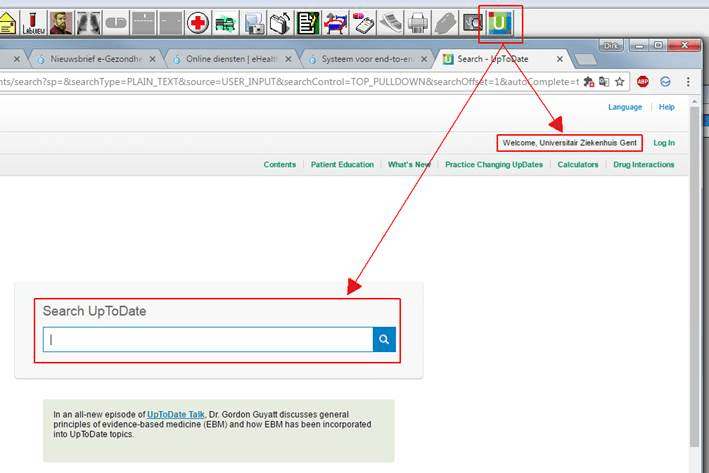Open the chest X-ray icon

[x=89, y=23]
